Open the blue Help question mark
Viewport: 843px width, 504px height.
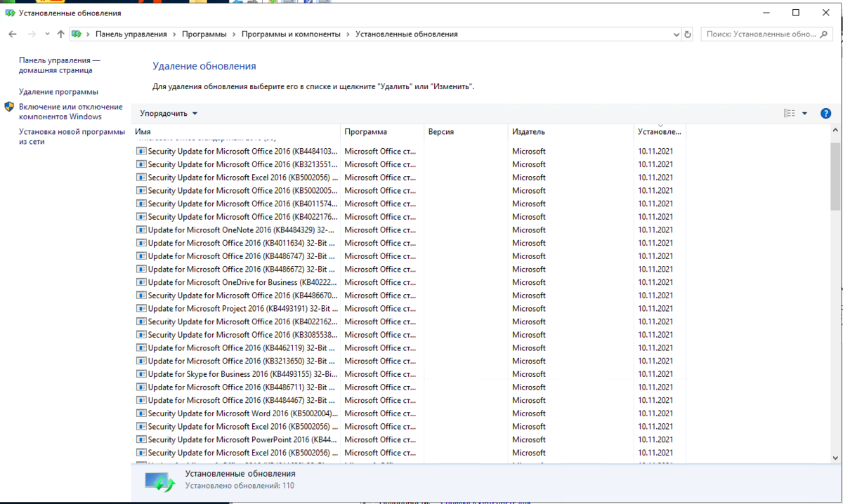point(825,113)
